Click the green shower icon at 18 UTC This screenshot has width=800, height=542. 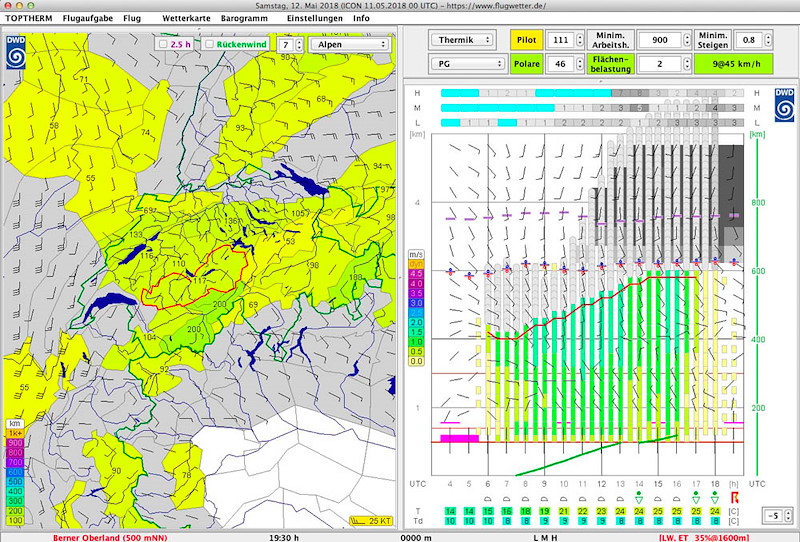click(715, 497)
